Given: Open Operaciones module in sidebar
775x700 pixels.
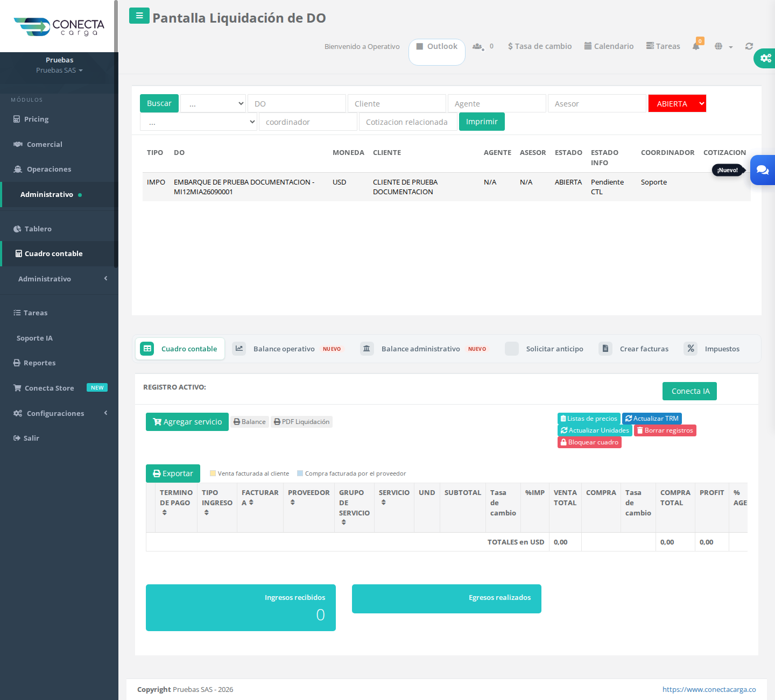Looking at the screenshot, I should pyautogui.click(x=59, y=169).
